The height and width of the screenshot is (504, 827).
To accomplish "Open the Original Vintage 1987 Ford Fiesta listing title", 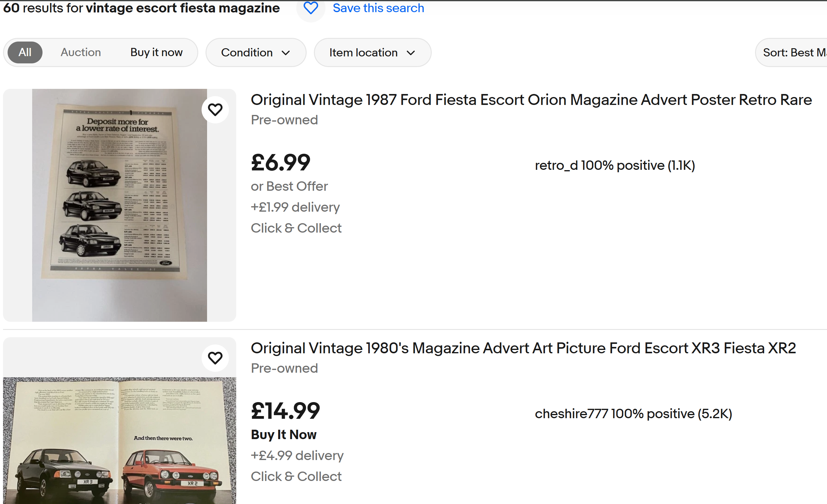I will 531,100.
